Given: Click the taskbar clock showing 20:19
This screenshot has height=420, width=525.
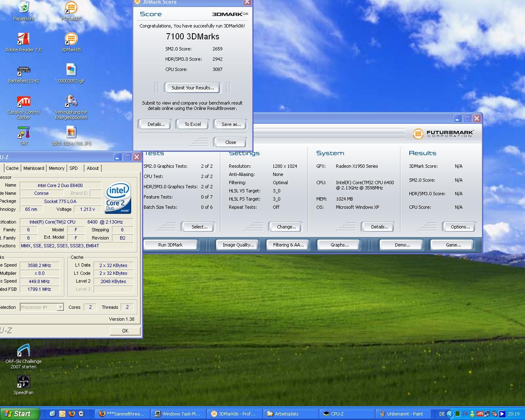Looking at the screenshot, I should click(514, 414).
